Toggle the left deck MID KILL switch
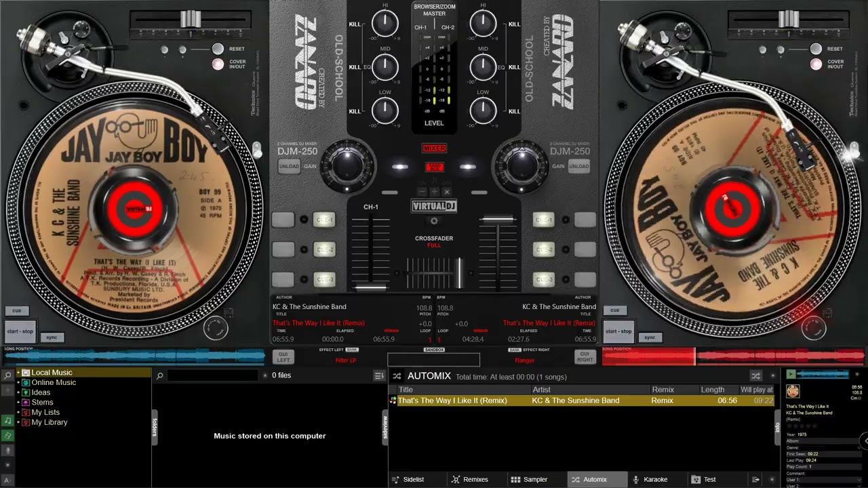Image resolution: width=868 pixels, height=488 pixels. (355, 67)
